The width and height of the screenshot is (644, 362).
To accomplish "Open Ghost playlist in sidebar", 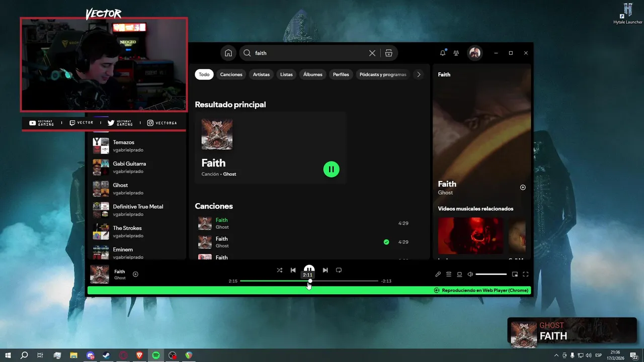I will 136,189.
